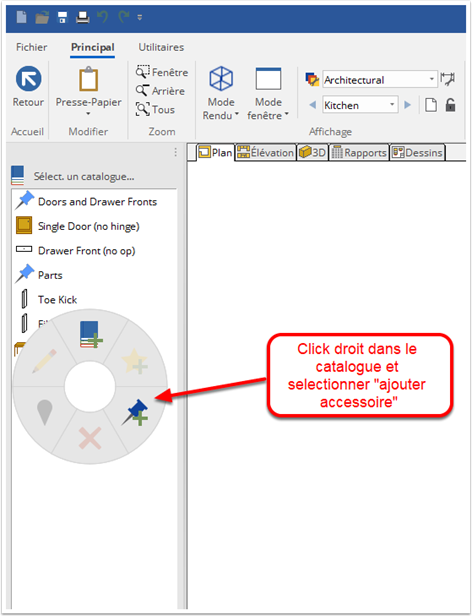Screen dimensions: 472x616
Task: Save with the floppy disk icon
Action: (x=62, y=17)
